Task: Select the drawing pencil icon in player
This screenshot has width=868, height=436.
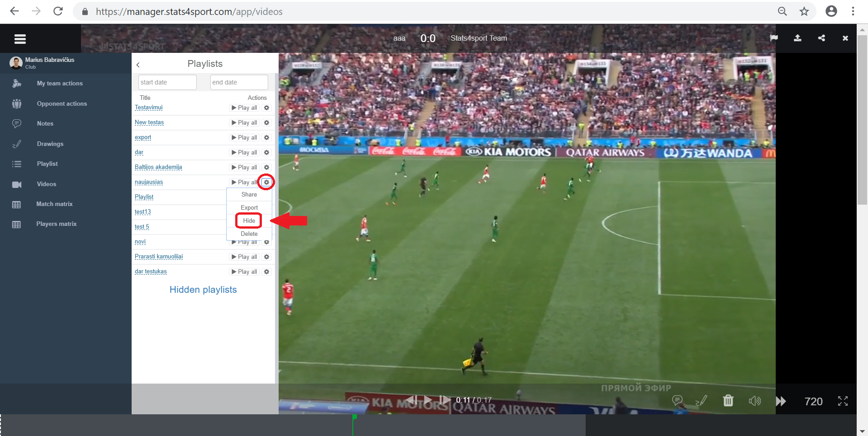Action: pos(701,400)
